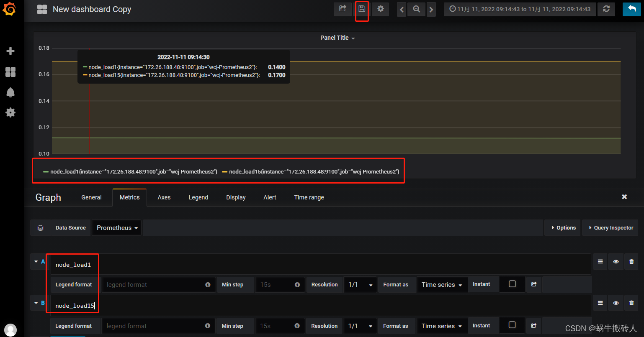The image size is (644, 337).
Task: Open the Prometheus data source dropdown
Action: click(116, 227)
